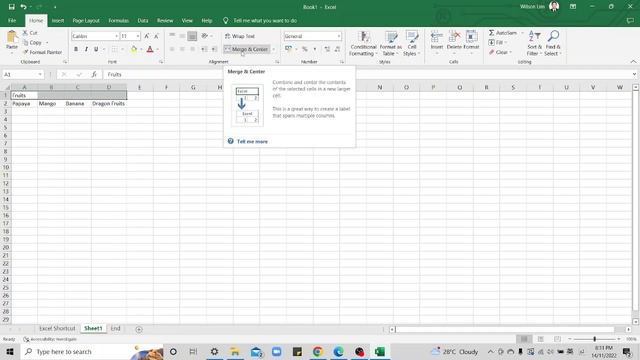Increase the cell indent
The height and width of the screenshot is (360, 640).
coord(214,49)
